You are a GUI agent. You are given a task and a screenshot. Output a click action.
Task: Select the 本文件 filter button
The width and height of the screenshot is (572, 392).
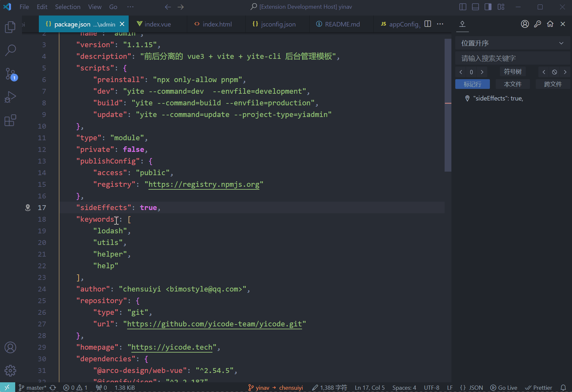pos(513,84)
